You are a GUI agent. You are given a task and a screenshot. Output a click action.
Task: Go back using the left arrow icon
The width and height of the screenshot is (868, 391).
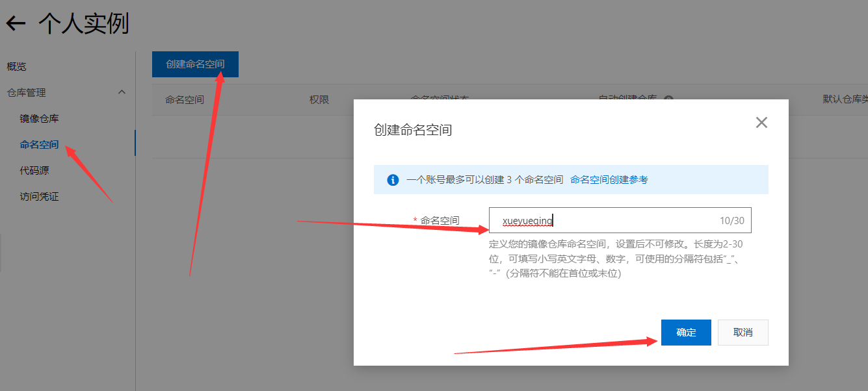click(x=16, y=24)
